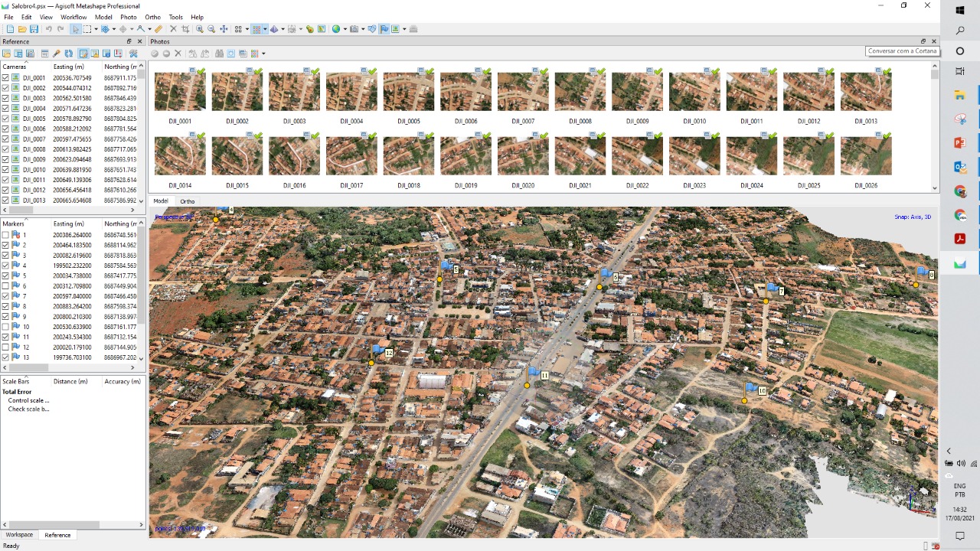Open the Workflow menu
This screenshot has width=980, height=551.
point(73,17)
